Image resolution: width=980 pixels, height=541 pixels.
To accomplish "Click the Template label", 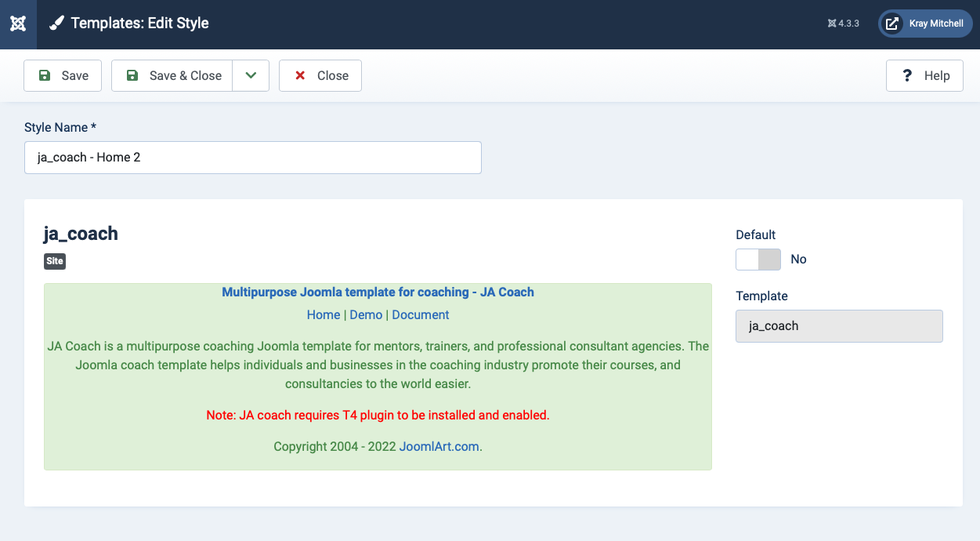I will coord(762,296).
